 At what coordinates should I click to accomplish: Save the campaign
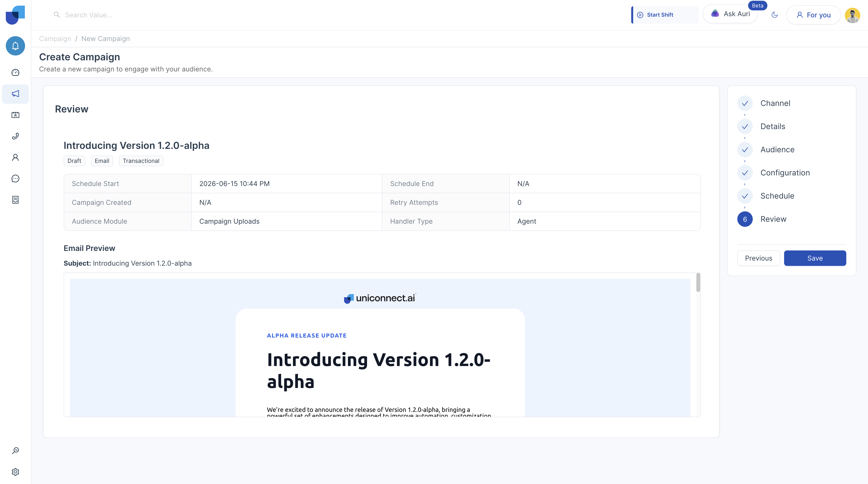pos(815,258)
